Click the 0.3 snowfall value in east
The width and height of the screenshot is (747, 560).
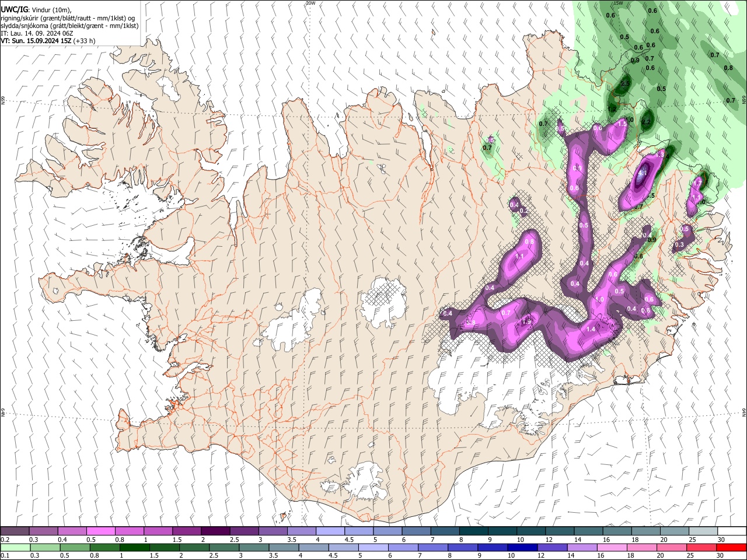coord(679,245)
